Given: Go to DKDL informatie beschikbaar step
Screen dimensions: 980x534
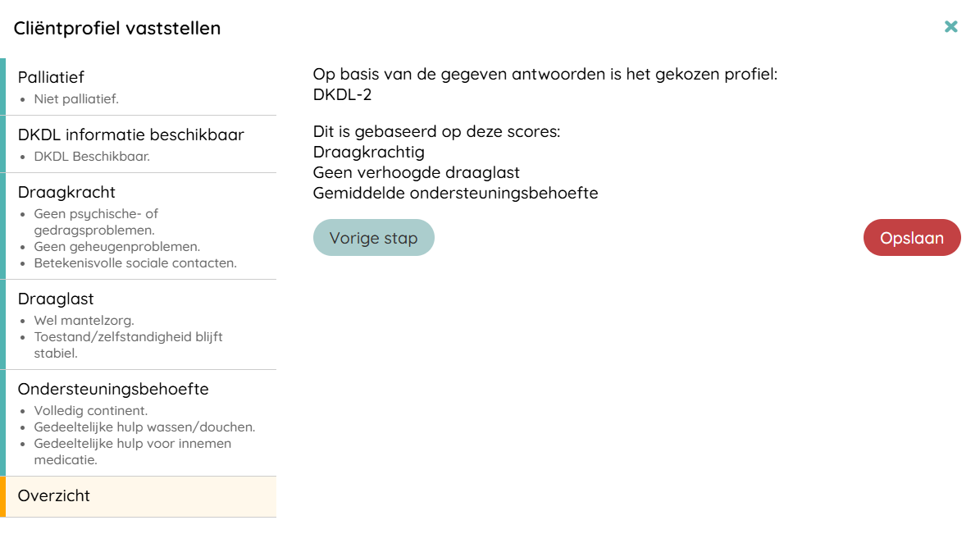Looking at the screenshot, I should tap(130, 135).
